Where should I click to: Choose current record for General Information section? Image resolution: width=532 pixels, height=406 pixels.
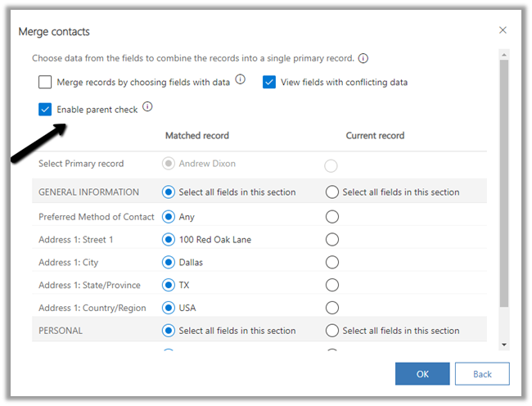click(x=332, y=192)
